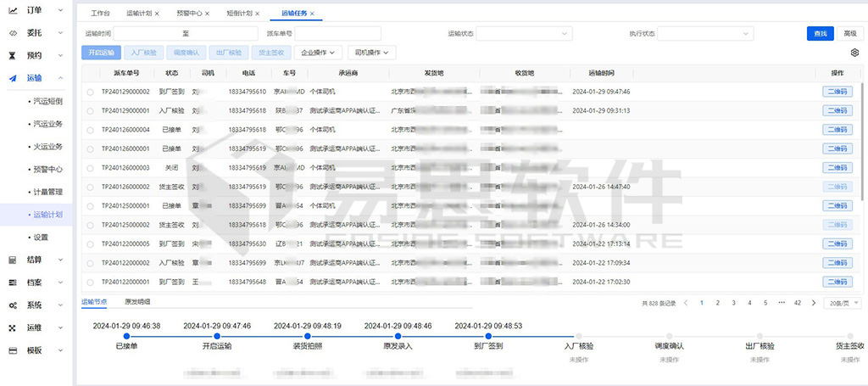Select radio button for row TP240122000005

coord(91,244)
